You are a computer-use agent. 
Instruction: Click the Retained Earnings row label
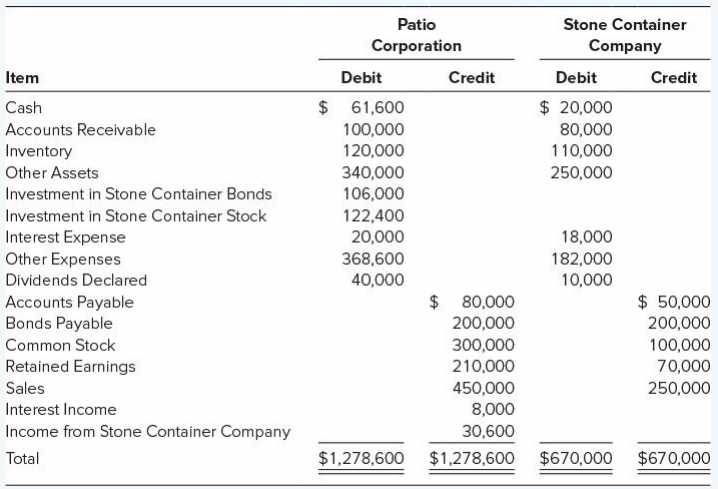(71, 367)
